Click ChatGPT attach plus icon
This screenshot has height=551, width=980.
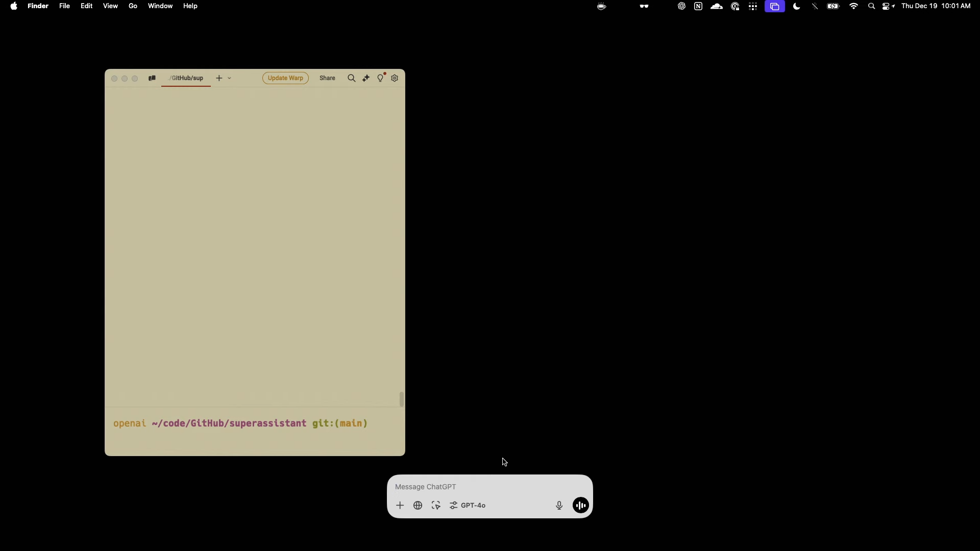pos(400,506)
